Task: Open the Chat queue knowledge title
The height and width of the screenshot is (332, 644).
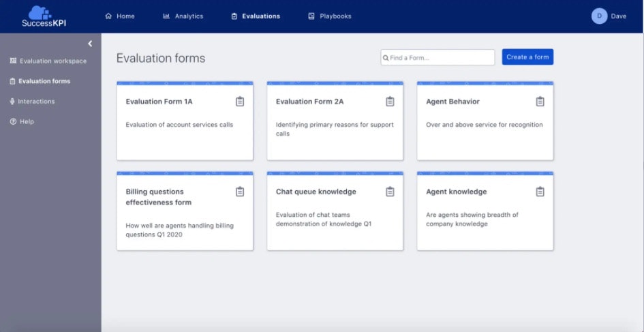Action: [x=316, y=192]
